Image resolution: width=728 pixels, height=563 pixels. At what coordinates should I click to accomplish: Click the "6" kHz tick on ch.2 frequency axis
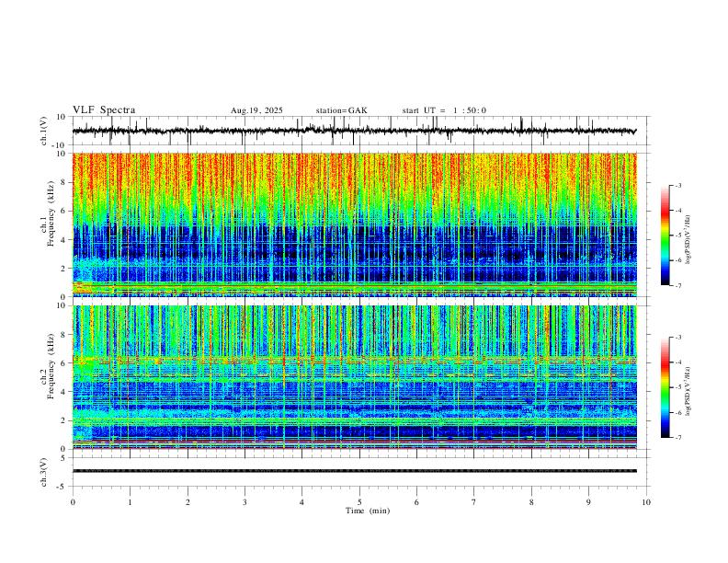(64, 362)
